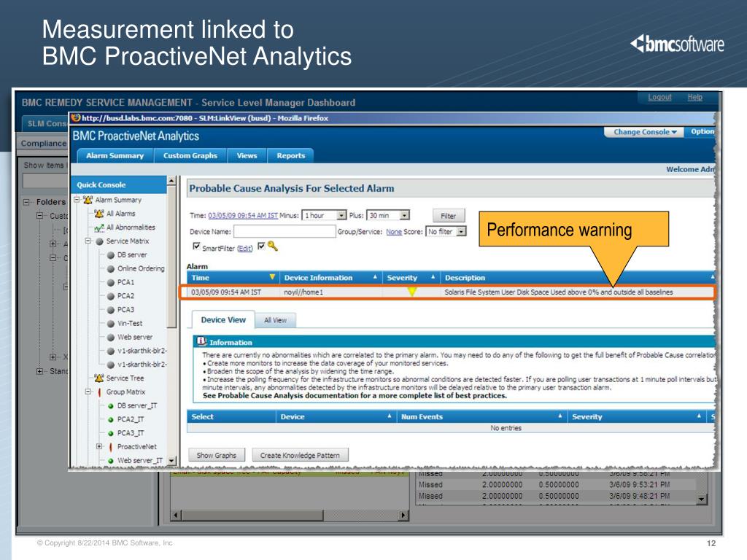Viewport: 747px width, 560px height.
Task: Select the Web server item in Service Matrix
Action: click(x=135, y=337)
